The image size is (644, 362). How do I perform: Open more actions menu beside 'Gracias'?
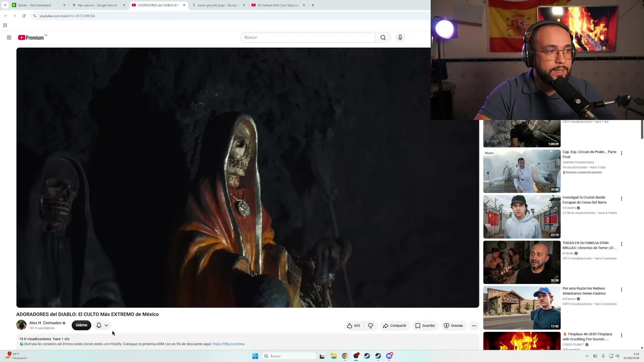click(x=474, y=326)
